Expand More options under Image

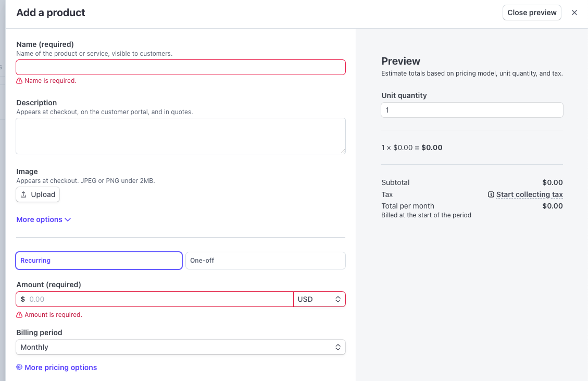click(43, 219)
